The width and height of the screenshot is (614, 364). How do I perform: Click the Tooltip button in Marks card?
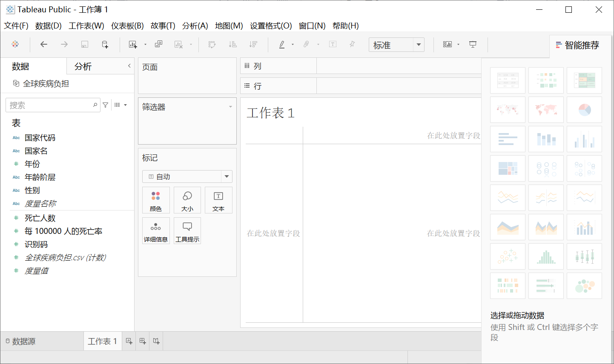(187, 230)
